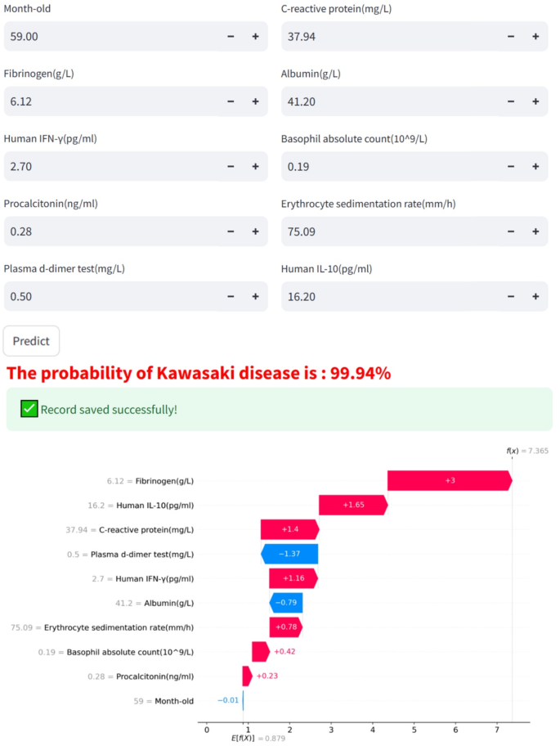Increment C-reactive protein value
Viewport: 560px width, 746px height.
point(535,37)
